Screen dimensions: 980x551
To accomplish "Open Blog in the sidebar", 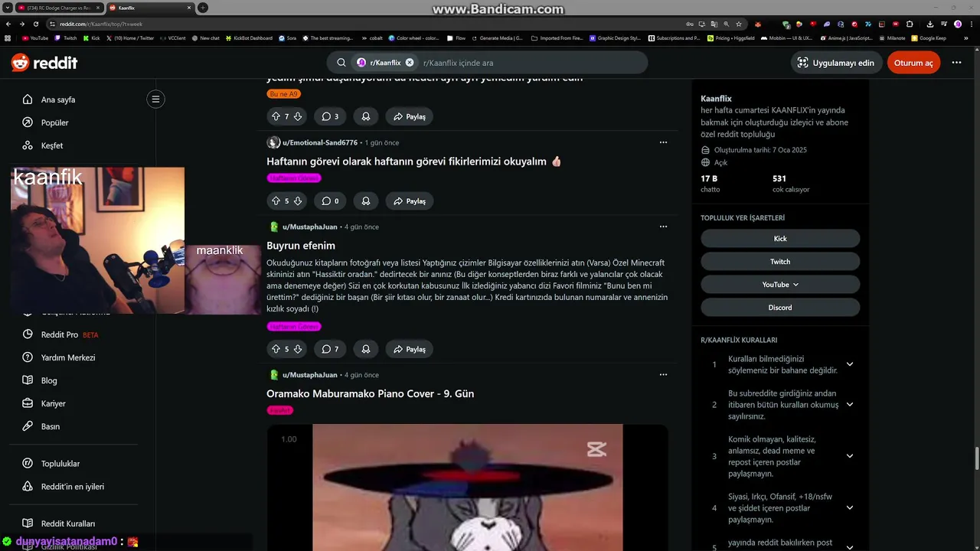I will (x=49, y=380).
